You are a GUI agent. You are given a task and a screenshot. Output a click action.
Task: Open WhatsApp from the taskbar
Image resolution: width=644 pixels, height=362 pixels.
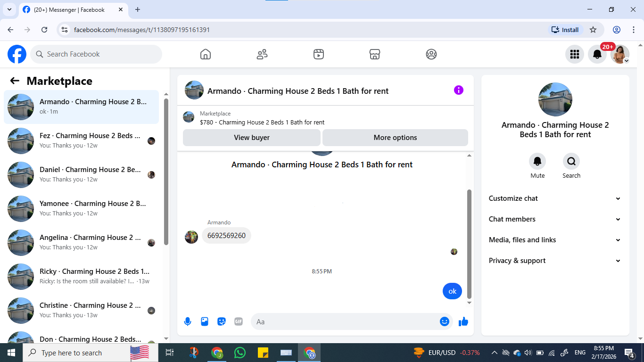[x=240, y=353]
